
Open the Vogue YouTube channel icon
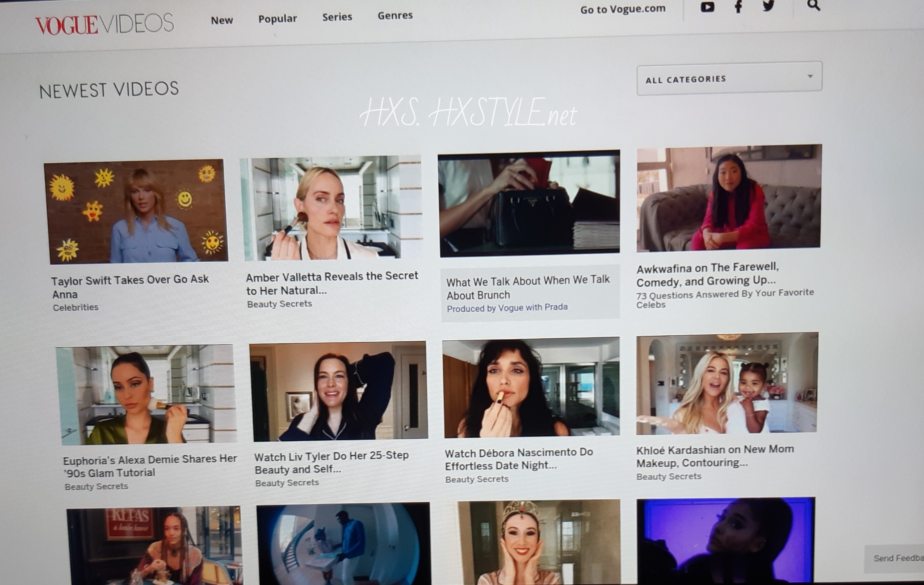707,7
